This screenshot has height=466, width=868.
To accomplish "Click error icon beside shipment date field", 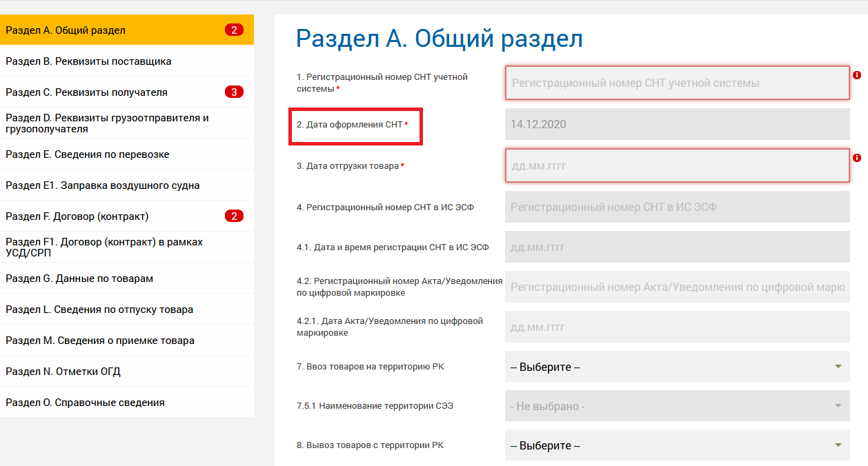I will 857,158.
